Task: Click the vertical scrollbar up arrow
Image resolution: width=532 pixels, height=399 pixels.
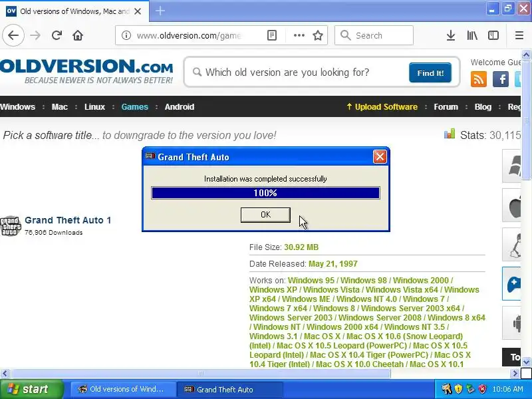Action: [x=526, y=55]
